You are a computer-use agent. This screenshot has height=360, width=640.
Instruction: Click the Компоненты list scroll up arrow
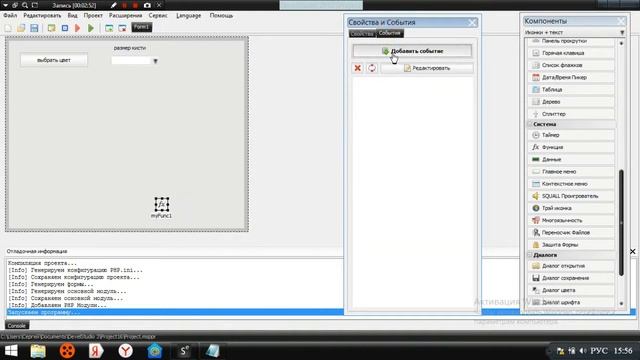point(621,43)
